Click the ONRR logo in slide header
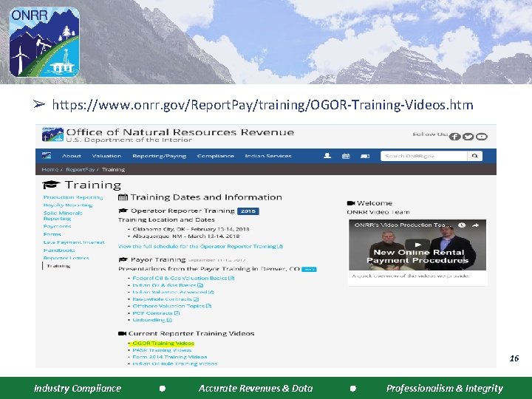Screen dimensions: 532x399 coord(44,42)
